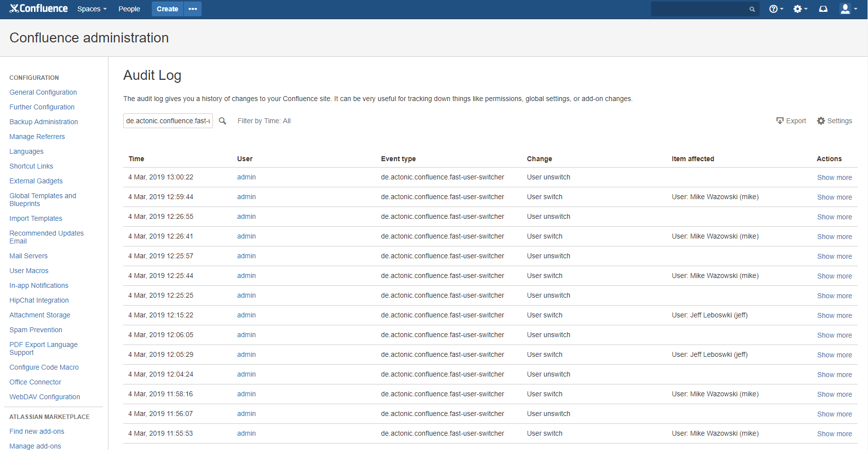Click the Event type column header

[398, 159]
